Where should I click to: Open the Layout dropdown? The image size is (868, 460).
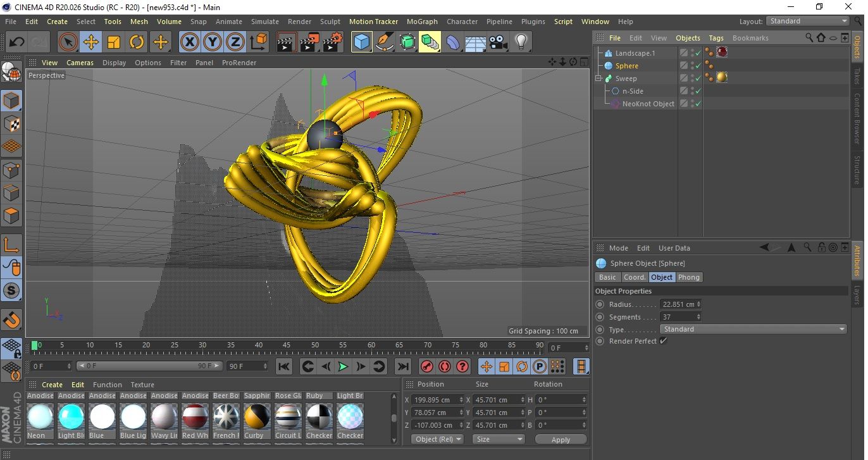point(807,21)
